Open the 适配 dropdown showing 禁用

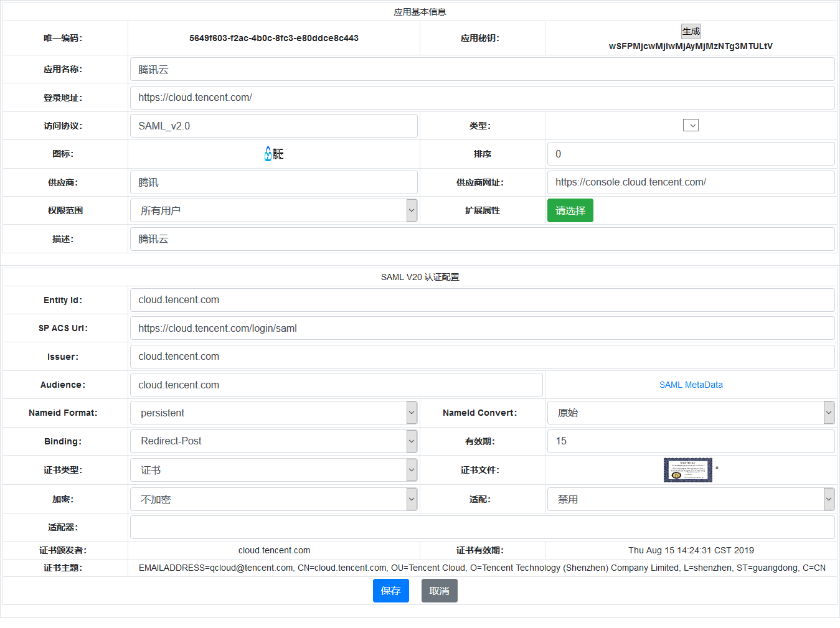click(x=690, y=499)
